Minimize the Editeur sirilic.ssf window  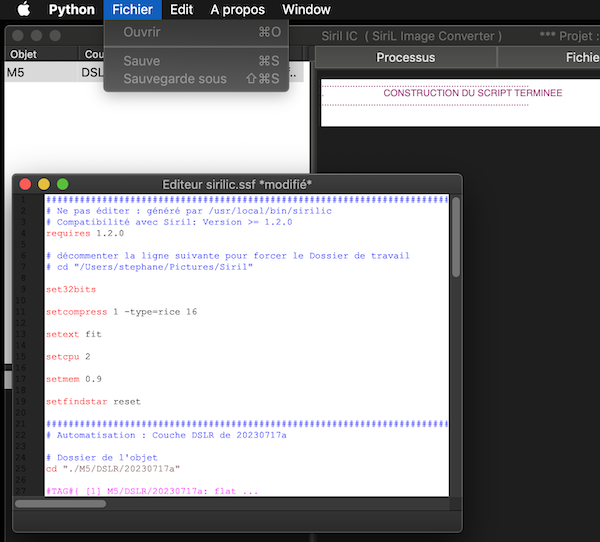pyautogui.click(x=44, y=184)
